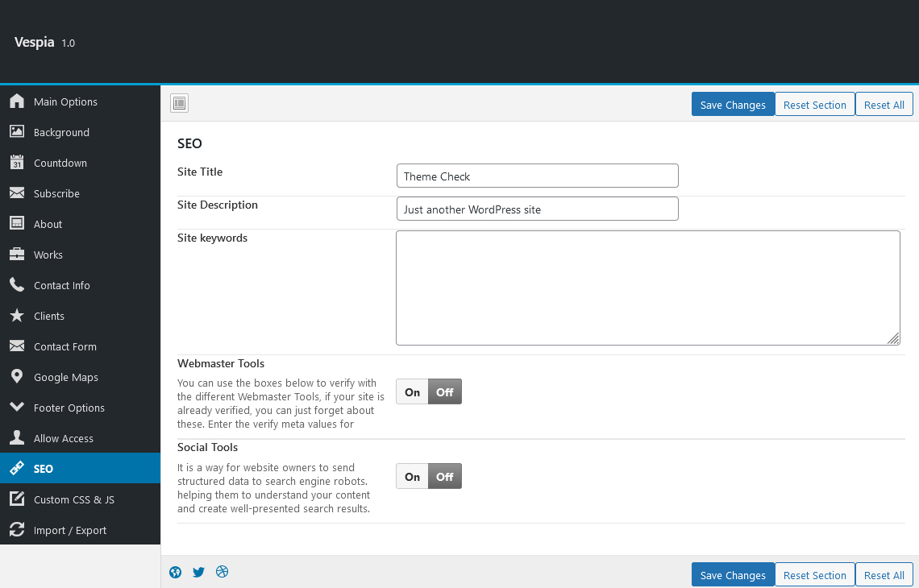This screenshot has width=919, height=588.
Task: Open the Footer Options section
Action: (69, 408)
